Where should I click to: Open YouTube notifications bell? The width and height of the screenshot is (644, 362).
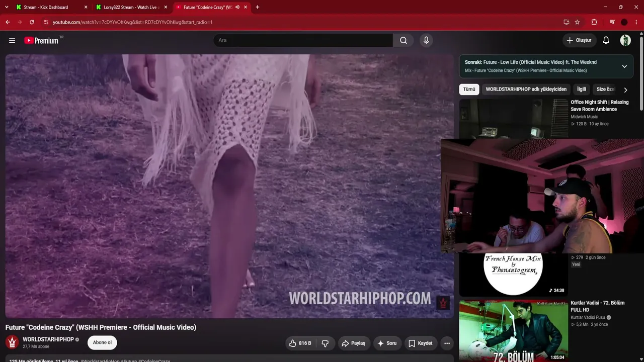tap(606, 40)
